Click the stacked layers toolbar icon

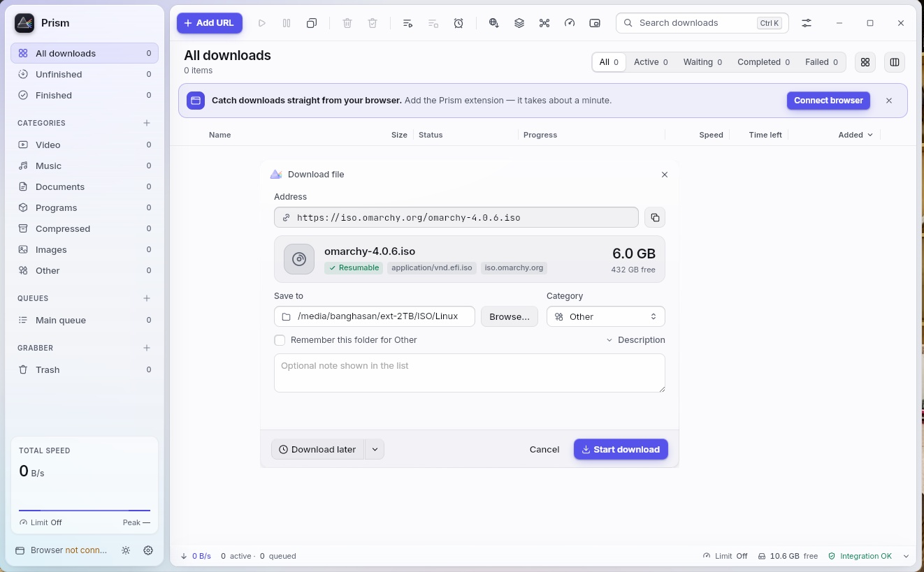[519, 23]
